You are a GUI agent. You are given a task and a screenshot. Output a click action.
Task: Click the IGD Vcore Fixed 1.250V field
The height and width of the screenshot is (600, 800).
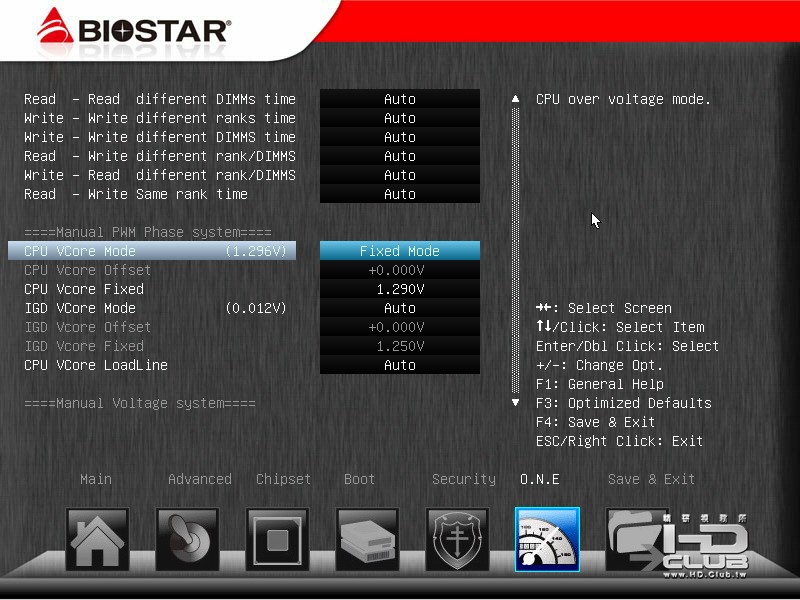click(x=399, y=346)
